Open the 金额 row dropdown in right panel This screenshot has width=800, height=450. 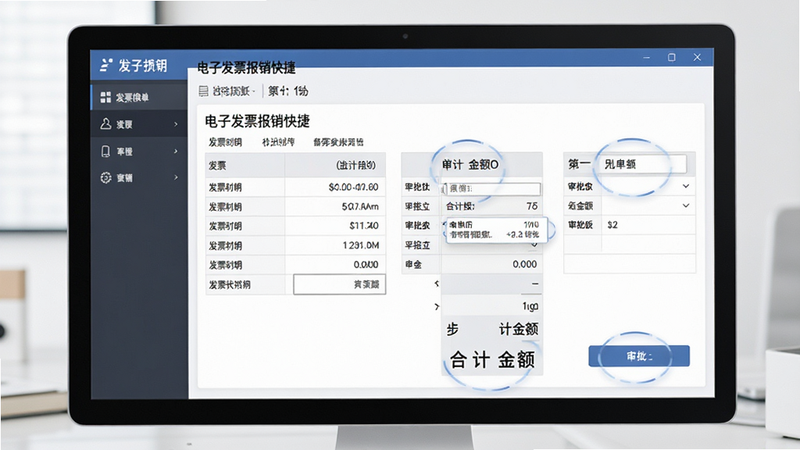pyautogui.click(x=686, y=206)
